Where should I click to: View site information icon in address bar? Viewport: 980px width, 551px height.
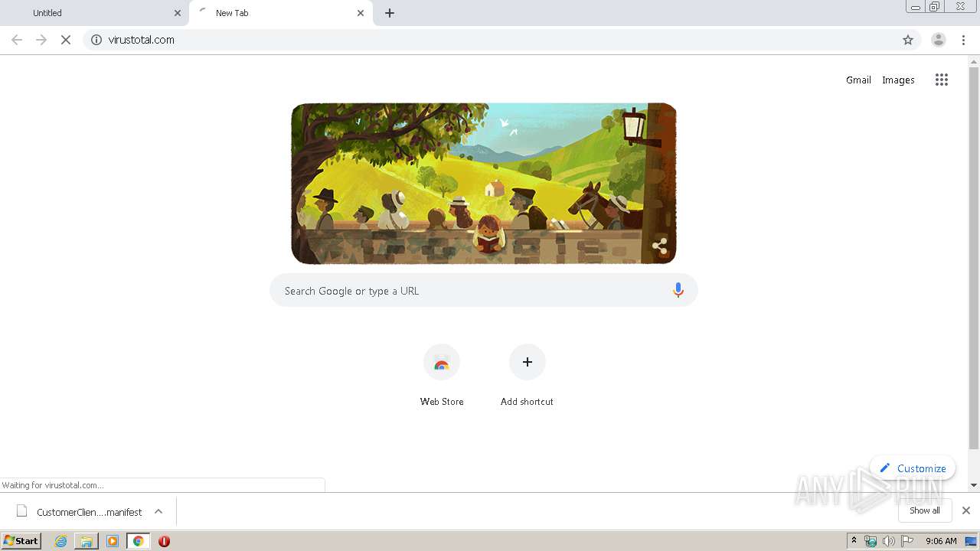(x=96, y=40)
